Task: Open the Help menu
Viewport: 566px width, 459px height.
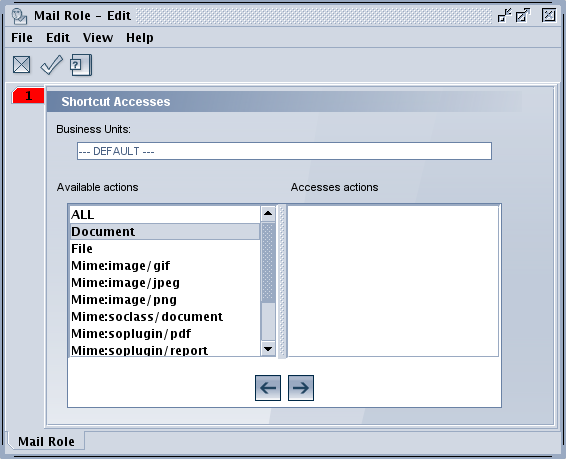Action: (140, 38)
